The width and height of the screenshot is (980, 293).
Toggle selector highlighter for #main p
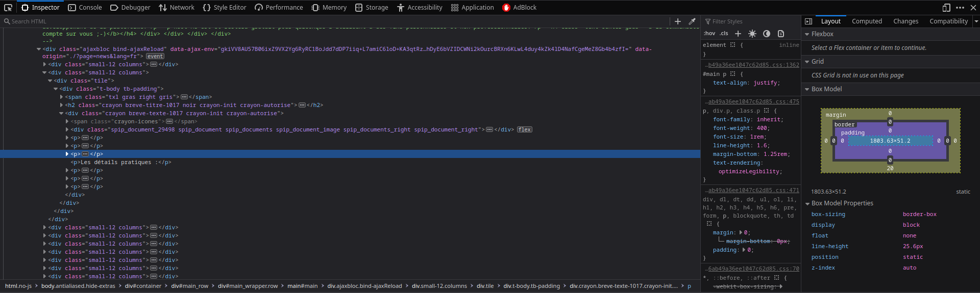point(732,74)
